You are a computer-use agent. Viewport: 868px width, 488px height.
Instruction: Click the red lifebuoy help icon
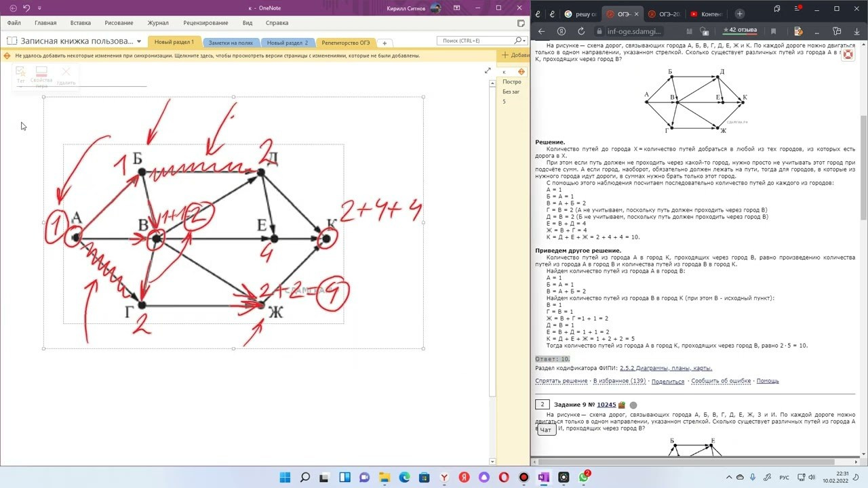click(x=847, y=55)
